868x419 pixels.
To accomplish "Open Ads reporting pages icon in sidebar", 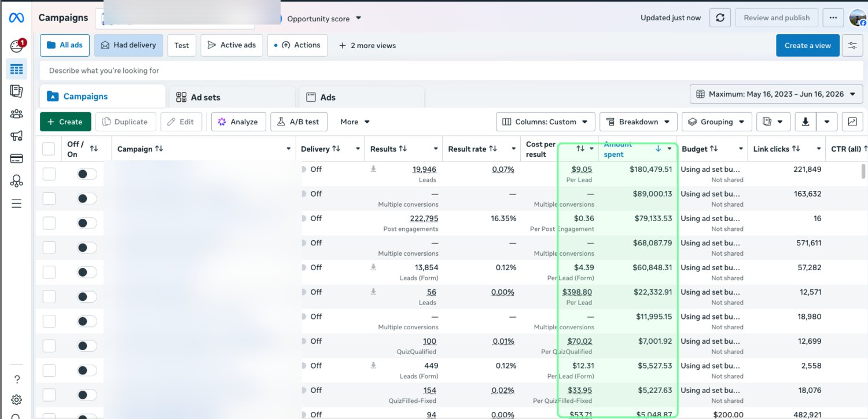I will (x=16, y=91).
